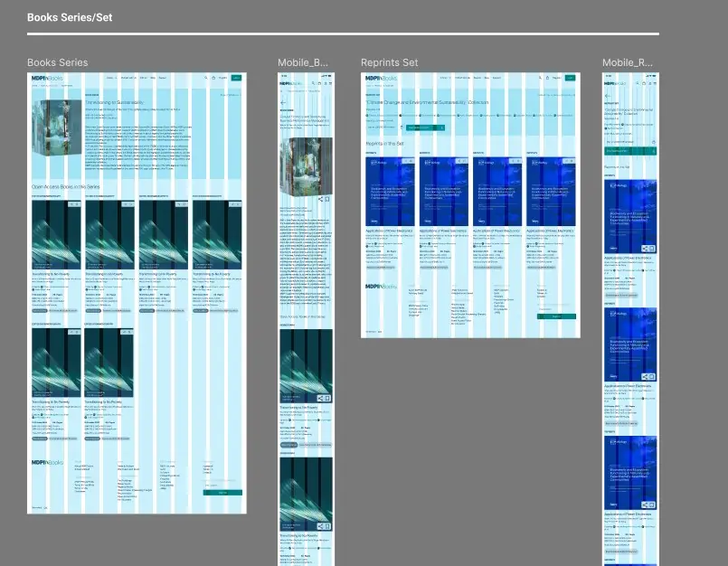
Task: Click back arrow in Mobile_R frame
Action: coord(608,96)
